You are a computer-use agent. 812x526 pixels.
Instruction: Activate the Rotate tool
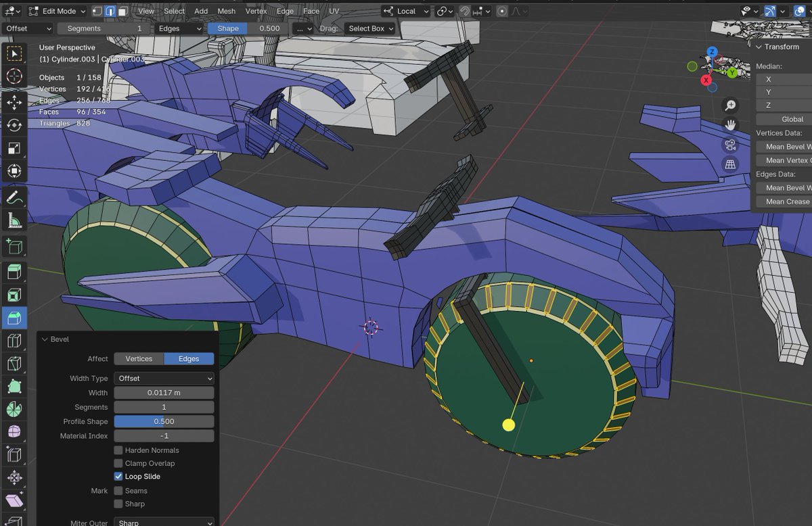[x=14, y=125]
